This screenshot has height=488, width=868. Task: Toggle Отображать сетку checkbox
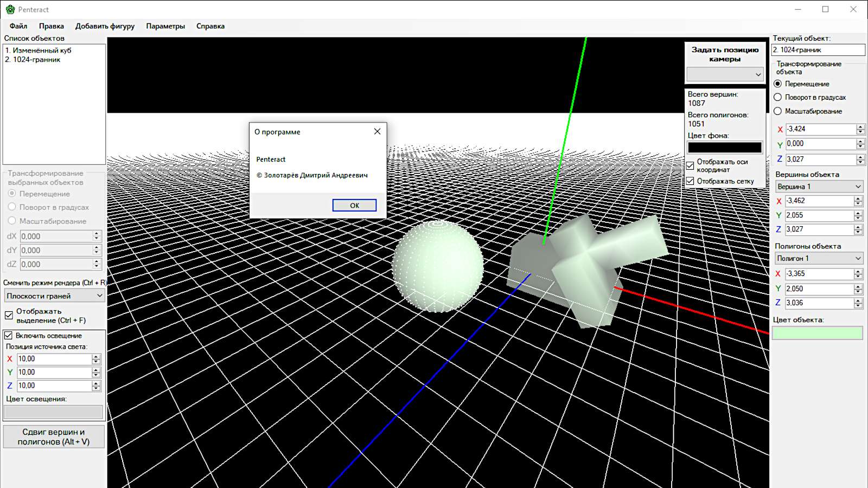coord(691,181)
